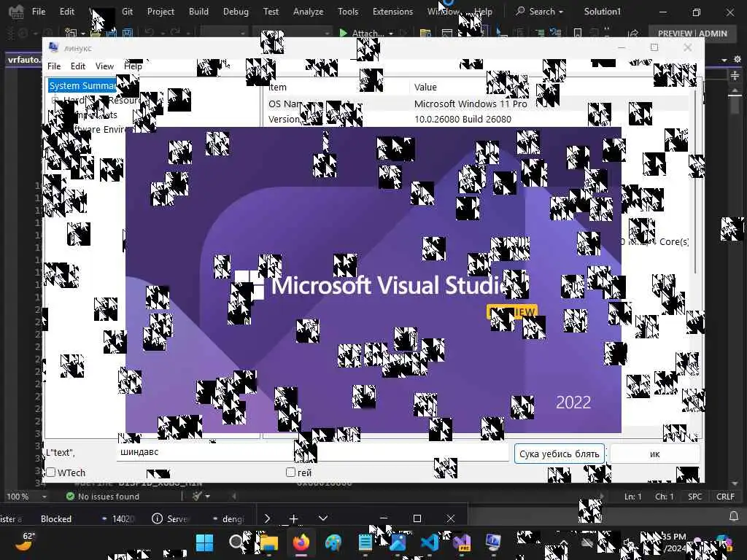Click the editor vertical scrollbar thumb
747x560 pixels.
pyautogui.click(x=735, y=105)
